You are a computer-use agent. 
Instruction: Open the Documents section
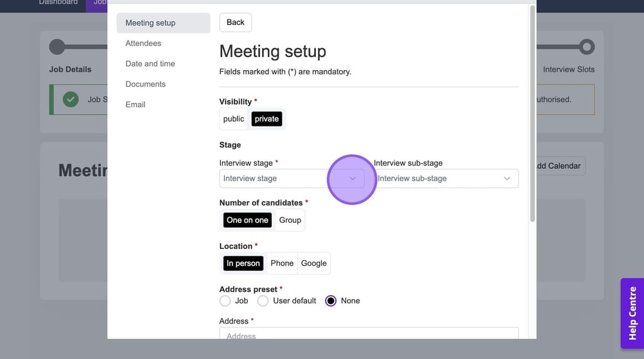click(146, 84)
